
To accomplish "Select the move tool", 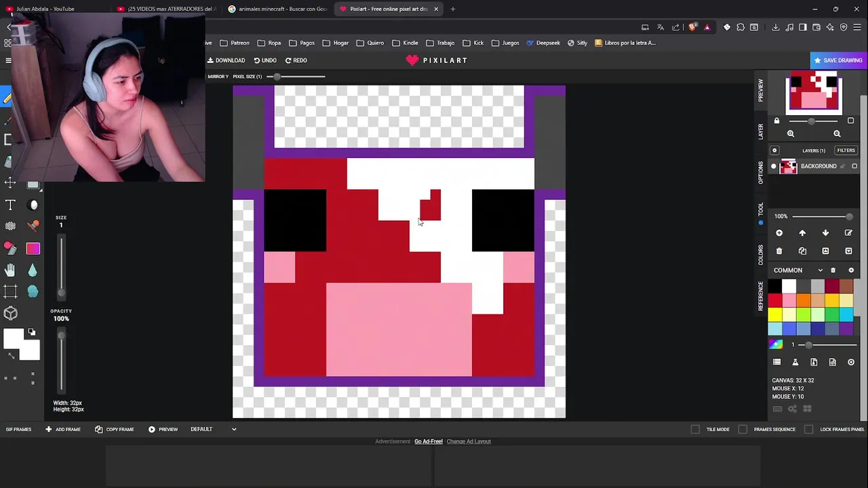I will pos(10,183).
